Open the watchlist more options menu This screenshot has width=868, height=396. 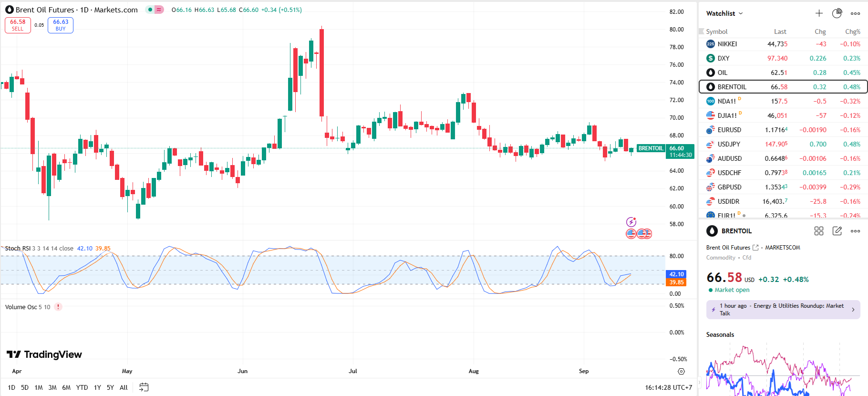856,13
